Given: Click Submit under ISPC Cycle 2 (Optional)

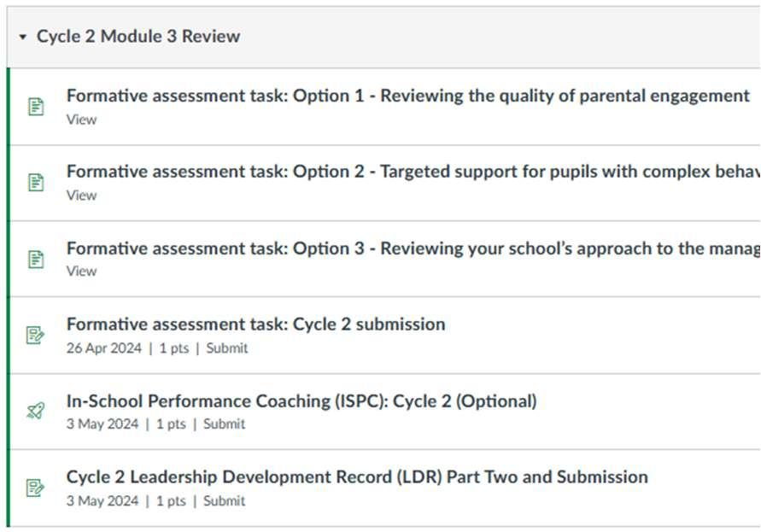Looking at the screenshot, I should (224, 424).
